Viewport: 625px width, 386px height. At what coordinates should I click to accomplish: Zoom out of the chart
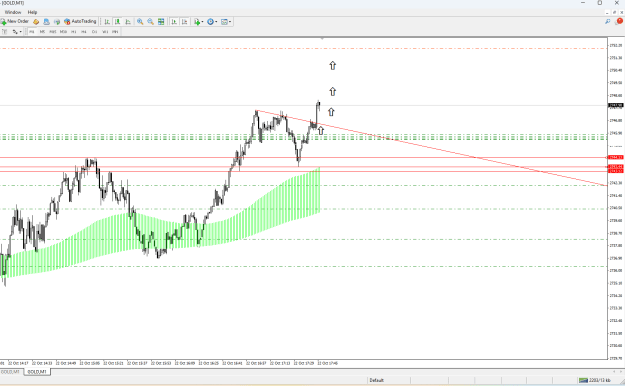point(150,22)
